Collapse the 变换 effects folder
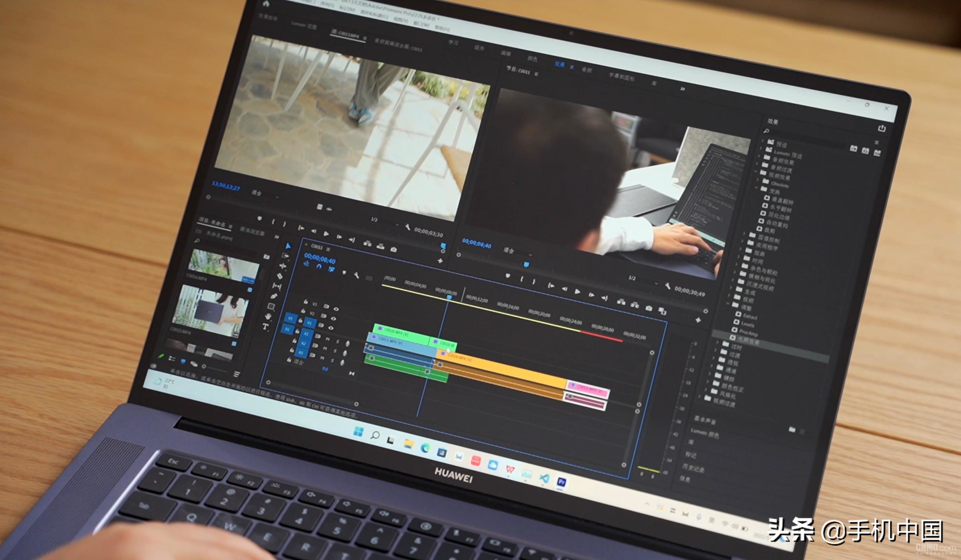The image size is (961, 560). tap(756, 188)
